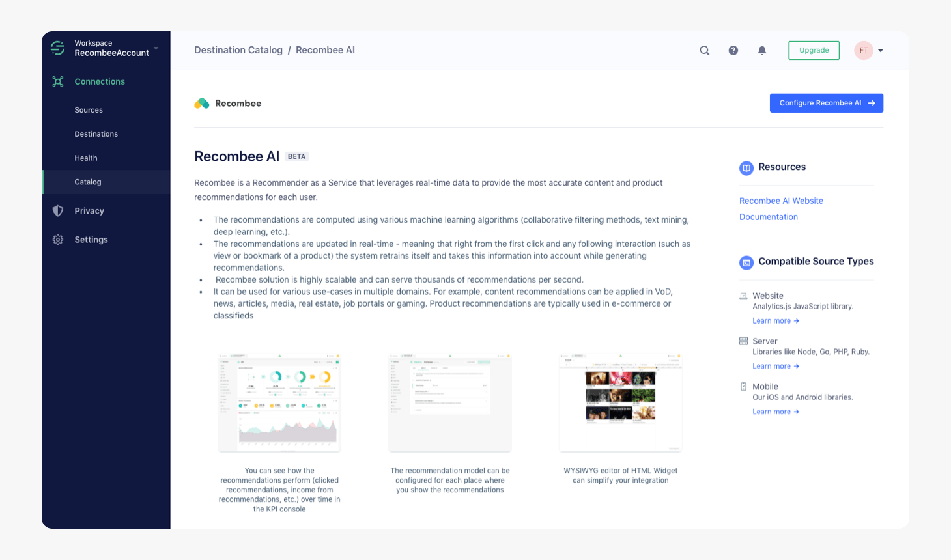Open Health in sidebar menu

click(x=86, y=158)
